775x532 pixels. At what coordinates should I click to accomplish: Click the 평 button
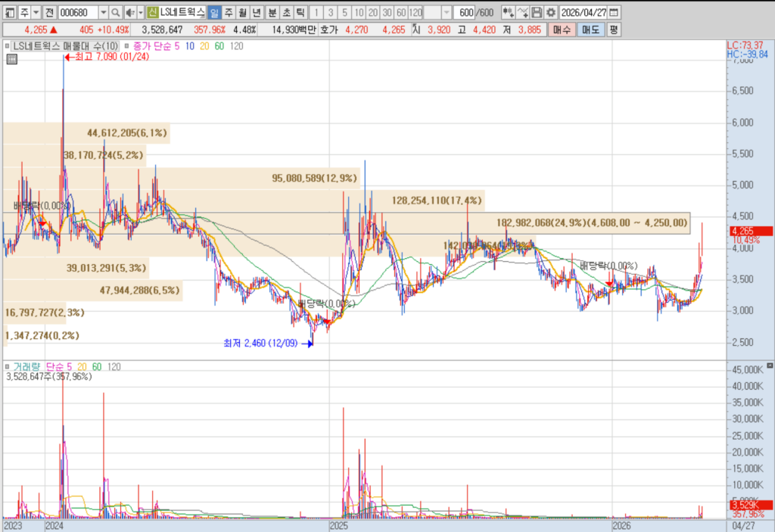pyautogui.click(x=613, y=30)
